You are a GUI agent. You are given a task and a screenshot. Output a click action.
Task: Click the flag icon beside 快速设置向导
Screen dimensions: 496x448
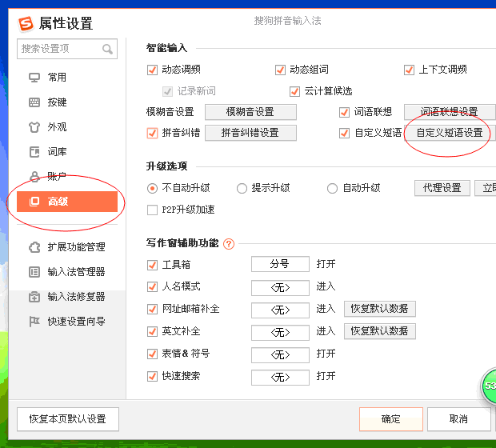(x=34, y=322)
